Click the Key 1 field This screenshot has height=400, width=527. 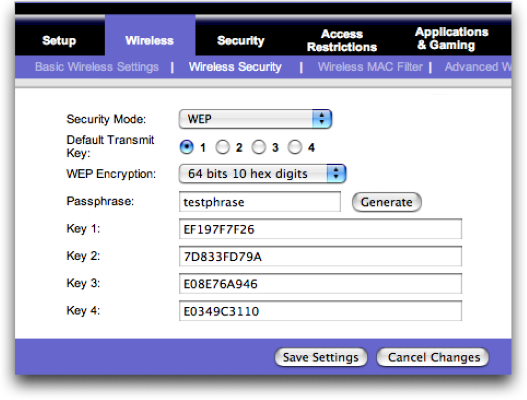(320, 229)
